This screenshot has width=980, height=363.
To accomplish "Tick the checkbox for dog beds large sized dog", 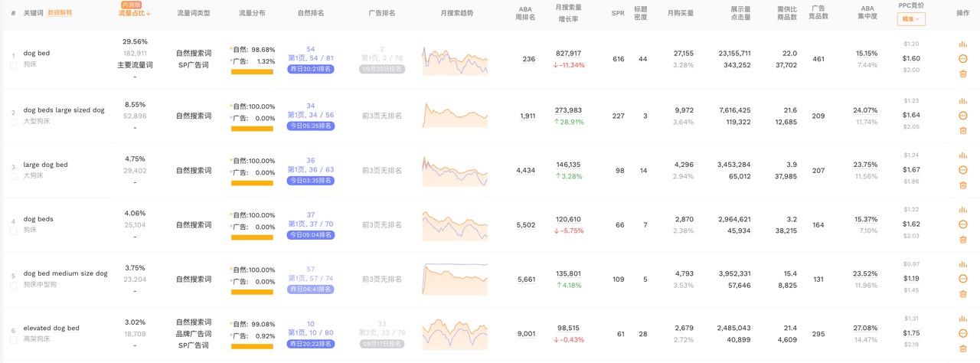I will pyautogui.click(x=13, y=123).
